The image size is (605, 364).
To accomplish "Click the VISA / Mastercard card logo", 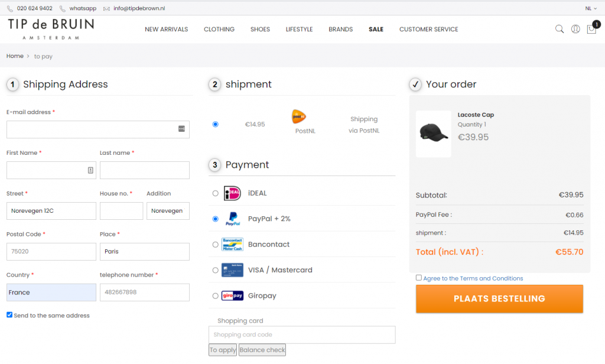I will (x=232, y=270).
